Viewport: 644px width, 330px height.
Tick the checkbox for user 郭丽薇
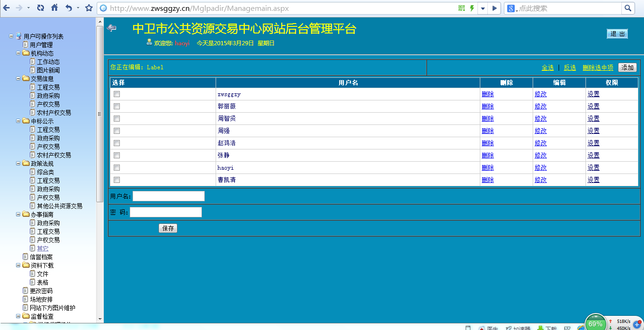(x=117, y=106)
